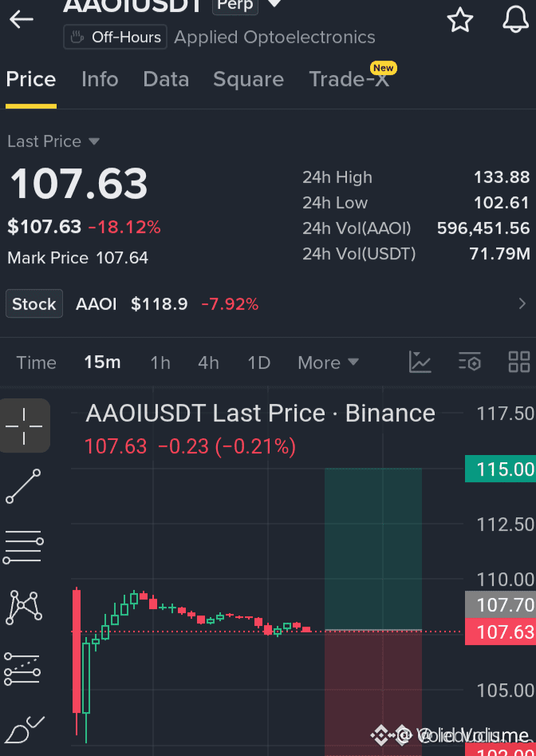This screenshot has height=756, width=536.
Task: Tap the 24h Vol(AAOI) value 596,451.56
Action: [483, 228]
